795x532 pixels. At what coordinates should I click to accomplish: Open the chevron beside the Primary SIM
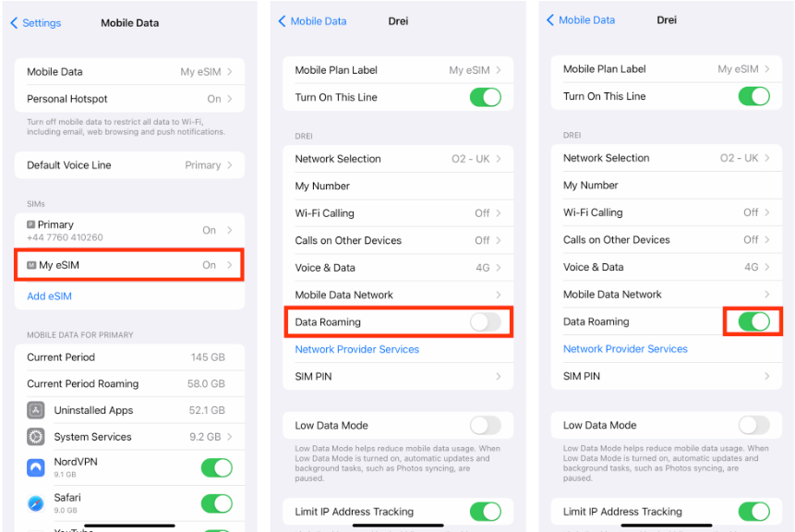click(230, 230)
